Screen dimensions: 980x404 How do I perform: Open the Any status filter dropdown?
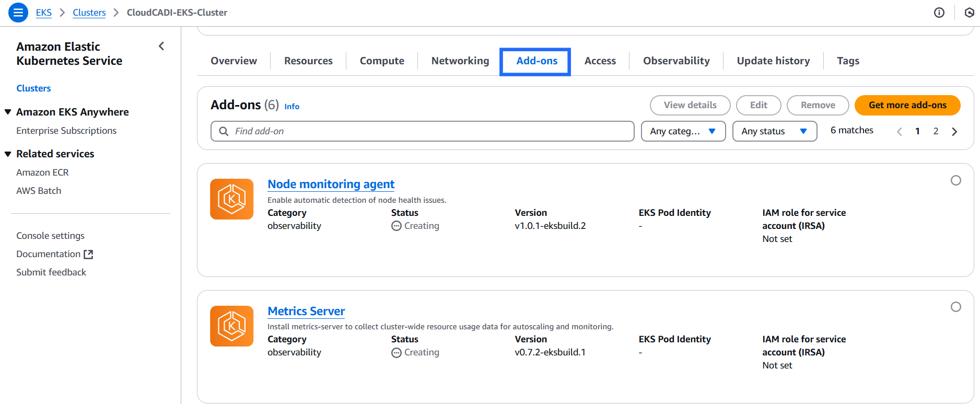774,131
